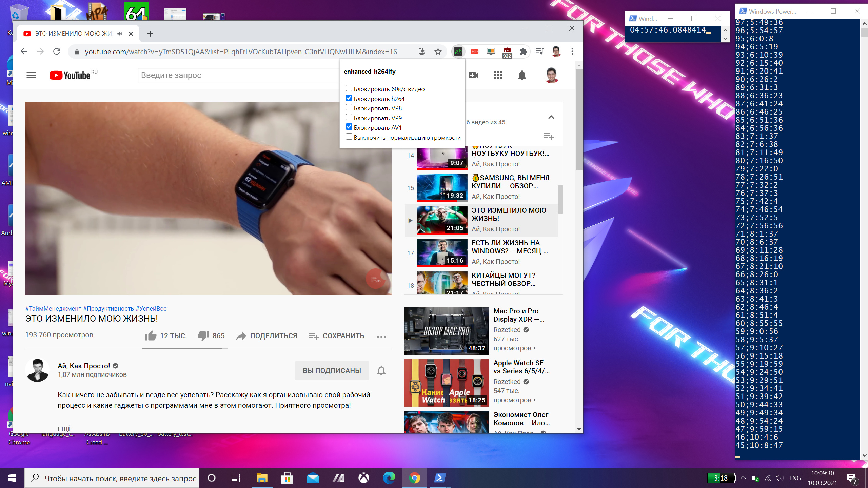868x488 pixels.
Task: Expand description with ЕЩЁ
Action: click(x=65, y=429)
